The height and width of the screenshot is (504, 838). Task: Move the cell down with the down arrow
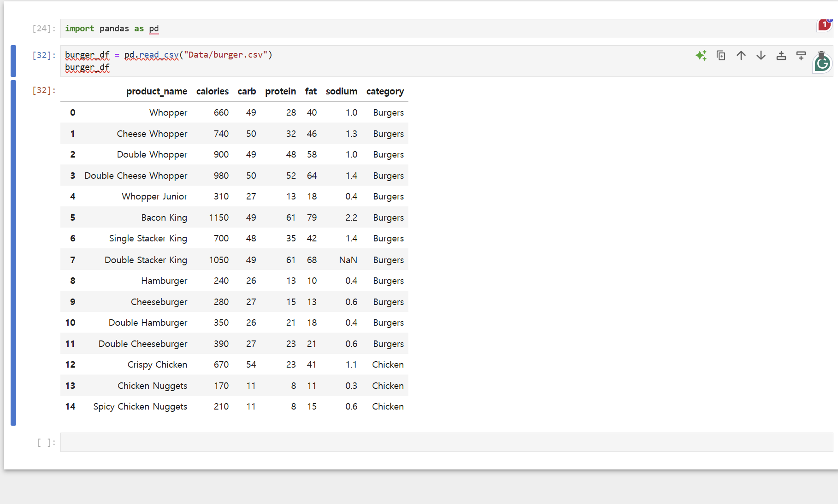(x=761, y=56)
